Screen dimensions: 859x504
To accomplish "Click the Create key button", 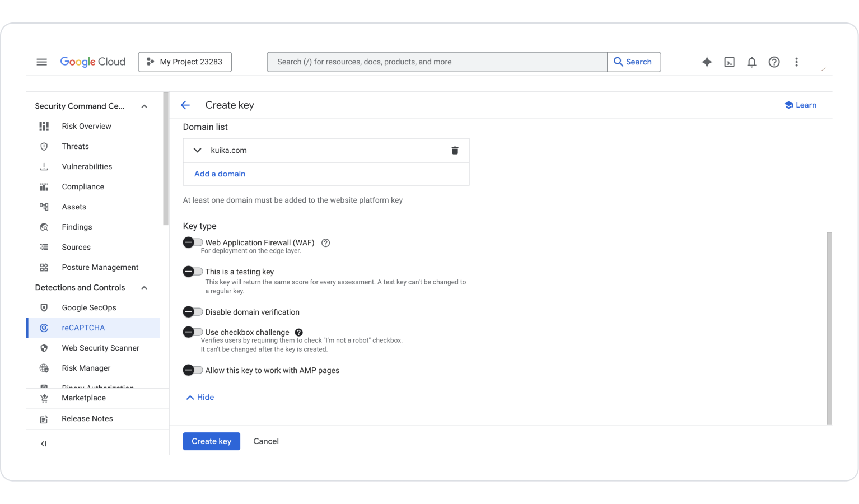I will [211, 441].
